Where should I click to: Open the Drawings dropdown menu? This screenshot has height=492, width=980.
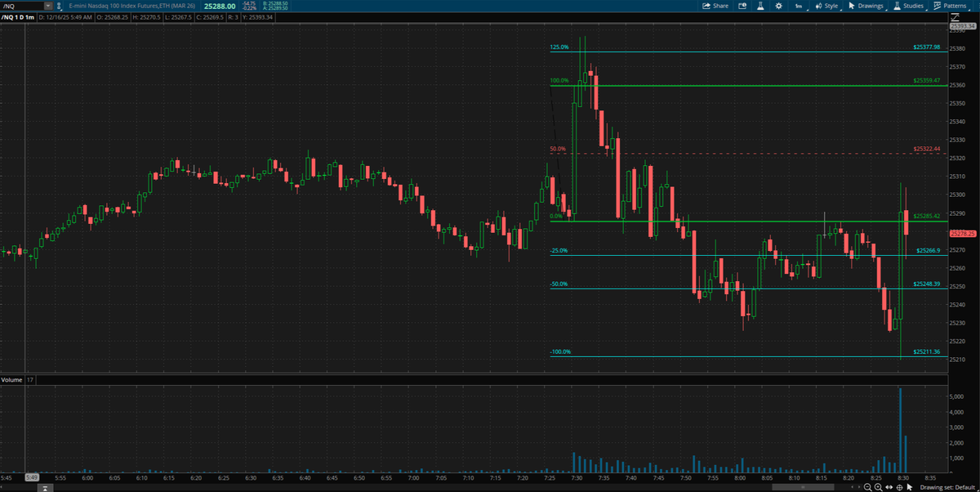pos(869,6)
